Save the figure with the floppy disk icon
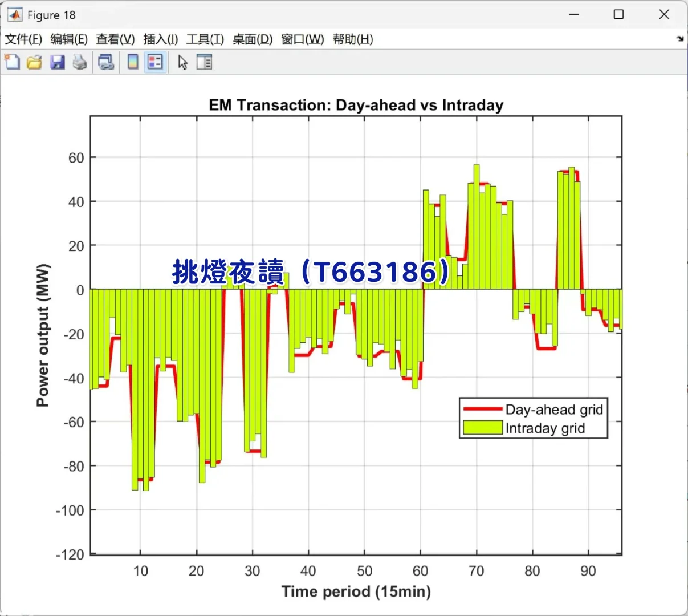Image resolution: width=688 pixels, height=616 pixels. 58,62
